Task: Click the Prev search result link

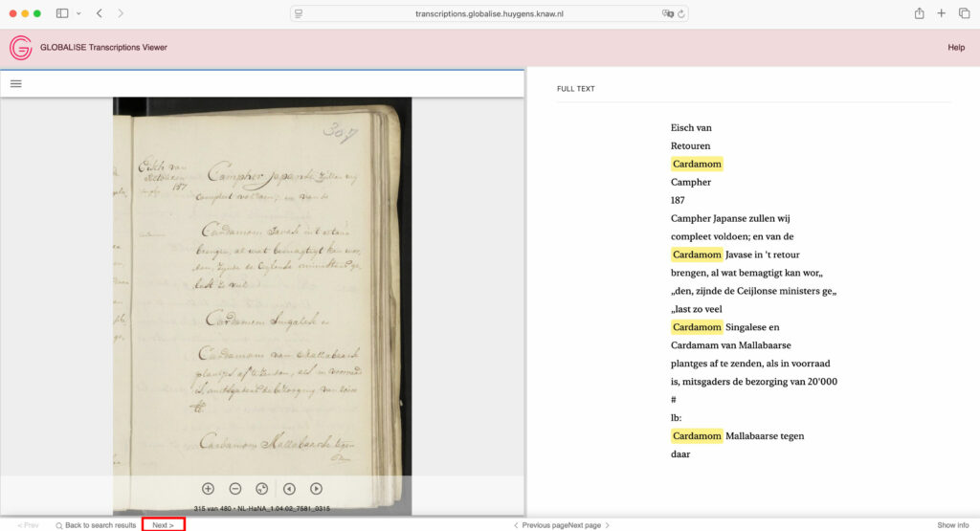Action: point(28,525)
